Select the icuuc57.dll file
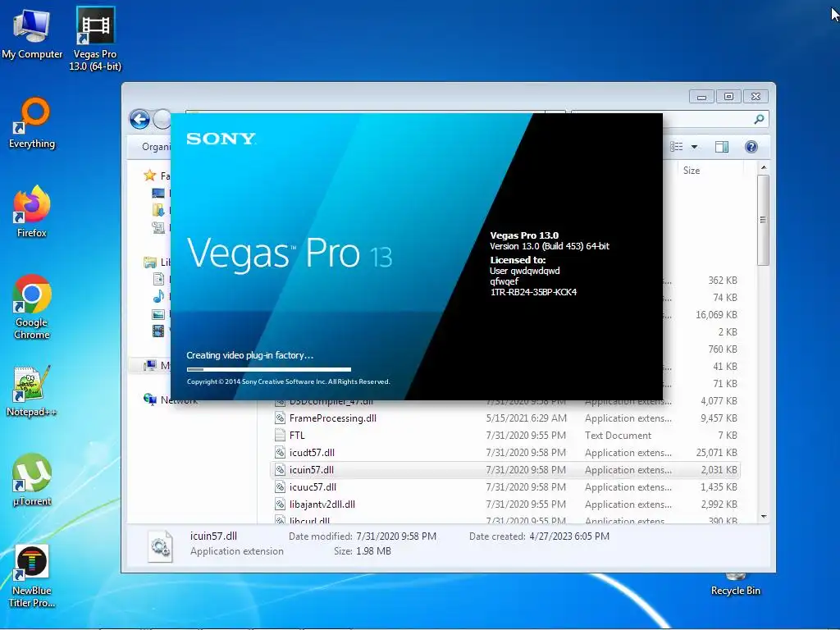840x630 pixels. (x=313, y=486)
